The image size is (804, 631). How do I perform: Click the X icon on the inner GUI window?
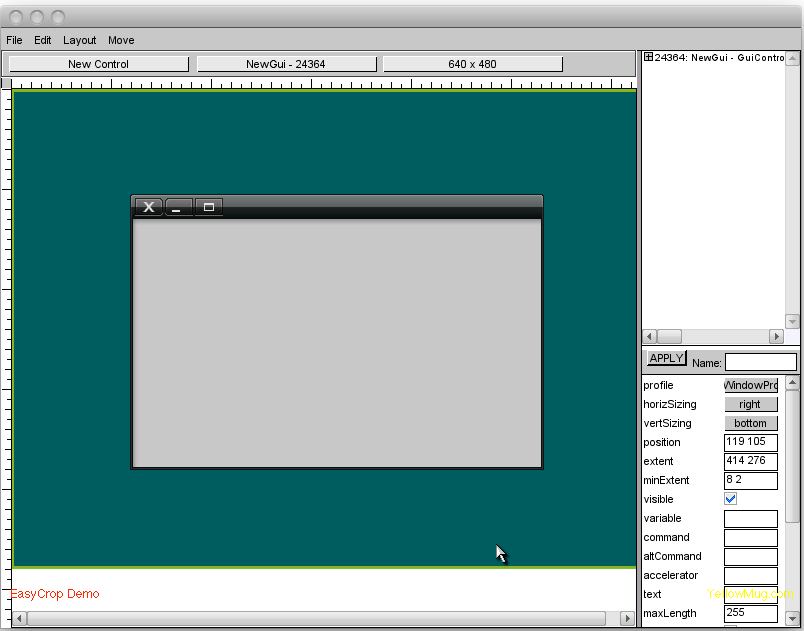148,207
